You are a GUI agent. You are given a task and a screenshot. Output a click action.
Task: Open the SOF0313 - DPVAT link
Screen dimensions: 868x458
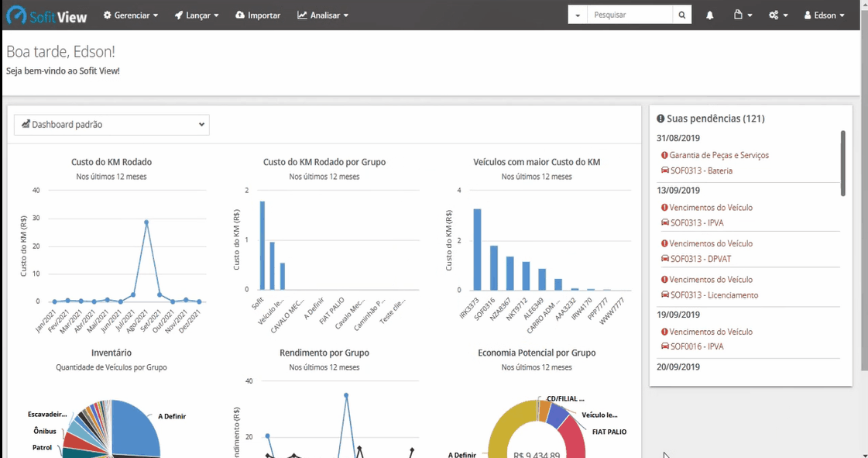tap(701, 259)
